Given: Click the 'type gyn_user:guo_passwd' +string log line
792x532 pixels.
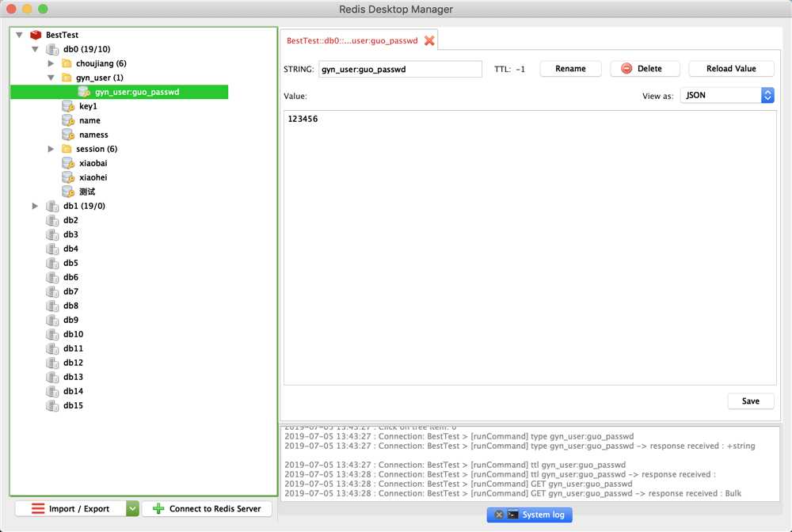Looking at the screenshot, I should [x=520, y=446].
